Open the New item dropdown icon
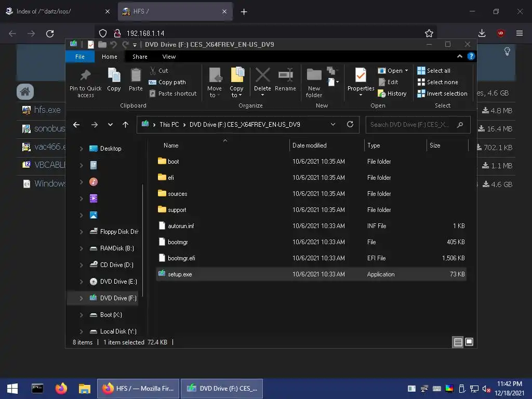Viewport: 532px width, 399px height. point(334,82)
